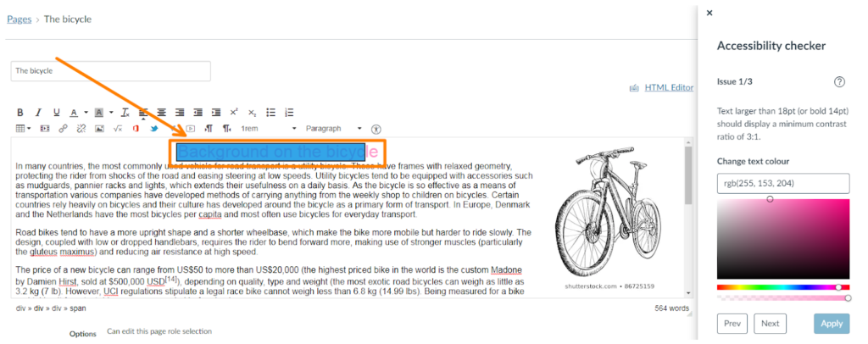Image resolution: width=868 pixels, height=344 pixels.
Task: Apply subscript formatting
Action: coord(253,113)
